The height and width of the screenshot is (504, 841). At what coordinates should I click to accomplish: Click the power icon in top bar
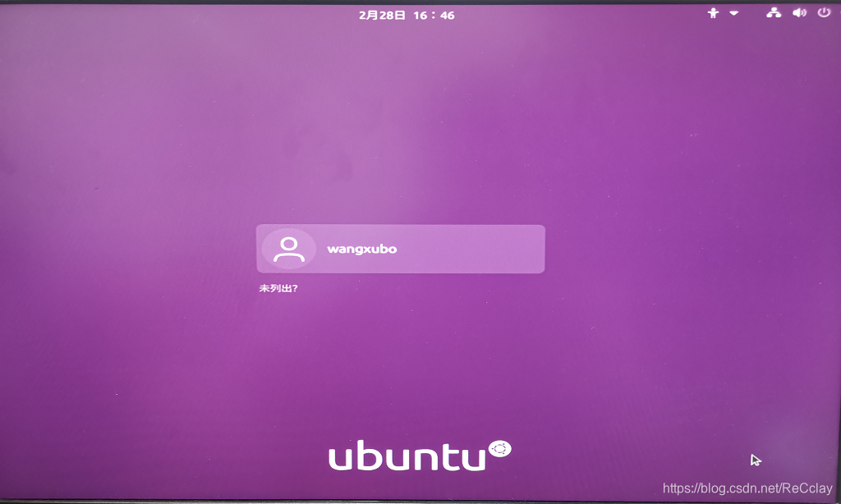[824, 12]
